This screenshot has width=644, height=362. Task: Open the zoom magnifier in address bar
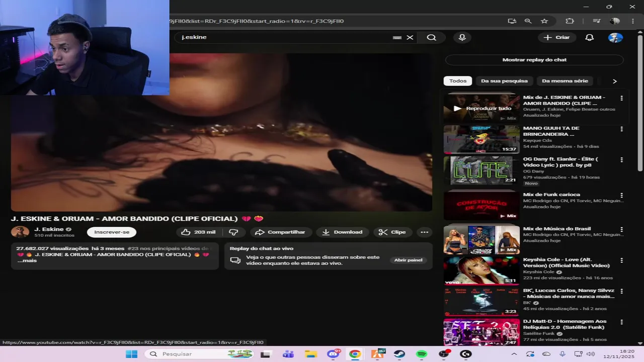pyautogui.click(x=528, y=21)
